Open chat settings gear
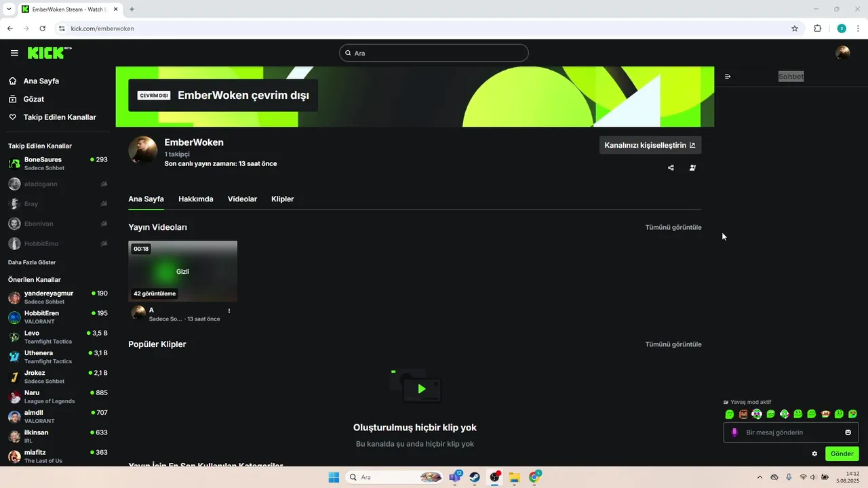 814,454
